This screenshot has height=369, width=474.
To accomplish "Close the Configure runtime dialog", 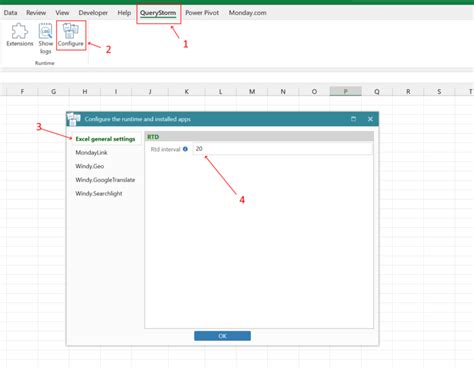I will 370,119.
